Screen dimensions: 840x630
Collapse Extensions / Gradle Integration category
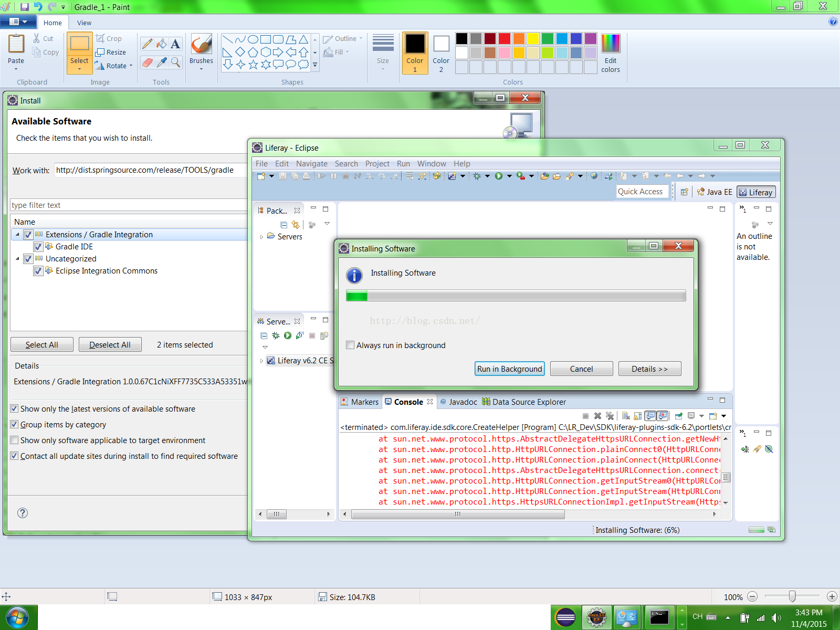pyautogui.click(x=17, y=235)
